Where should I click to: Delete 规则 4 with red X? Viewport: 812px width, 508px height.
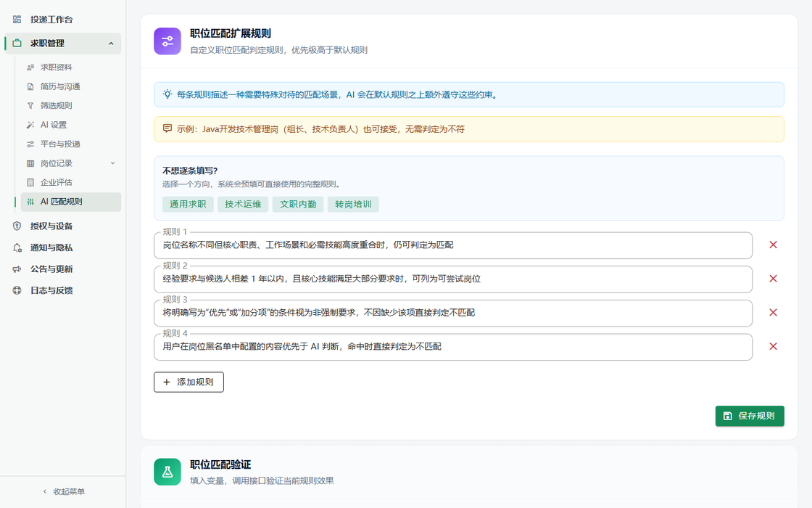click(x=773, y=346)
